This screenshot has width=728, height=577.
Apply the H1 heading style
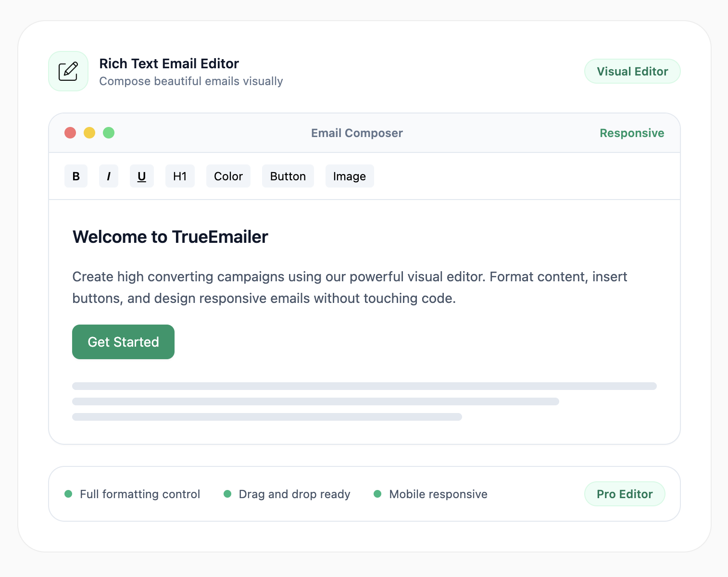[179, 176]
